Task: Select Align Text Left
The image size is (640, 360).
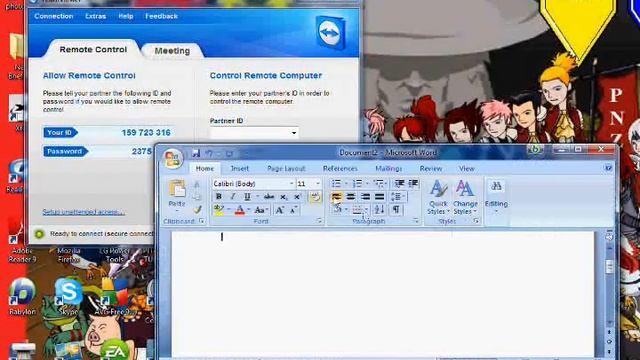Action: (336, 197)
